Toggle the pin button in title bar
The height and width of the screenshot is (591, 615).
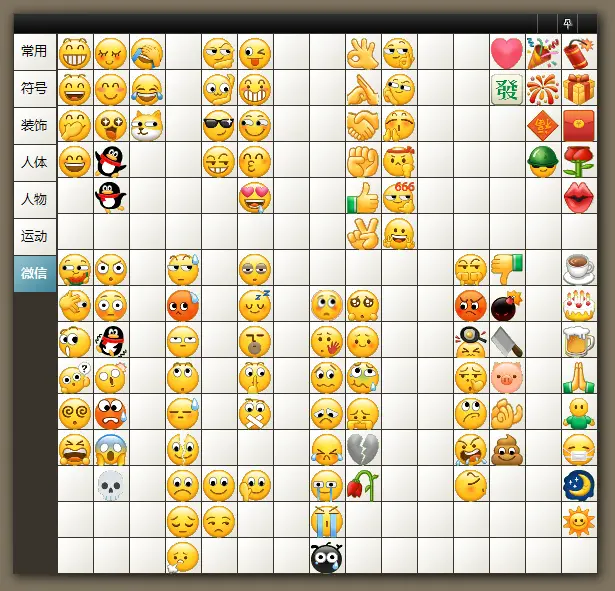click(x=567, y=24)
